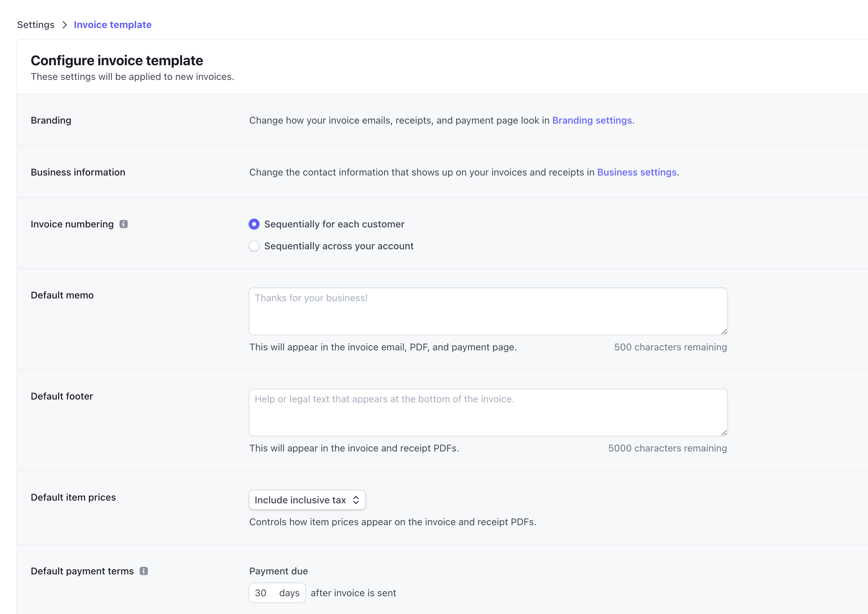Toggle the 'Include inclusive tax' selector
The image size is (868, 614).
(307, 500)
